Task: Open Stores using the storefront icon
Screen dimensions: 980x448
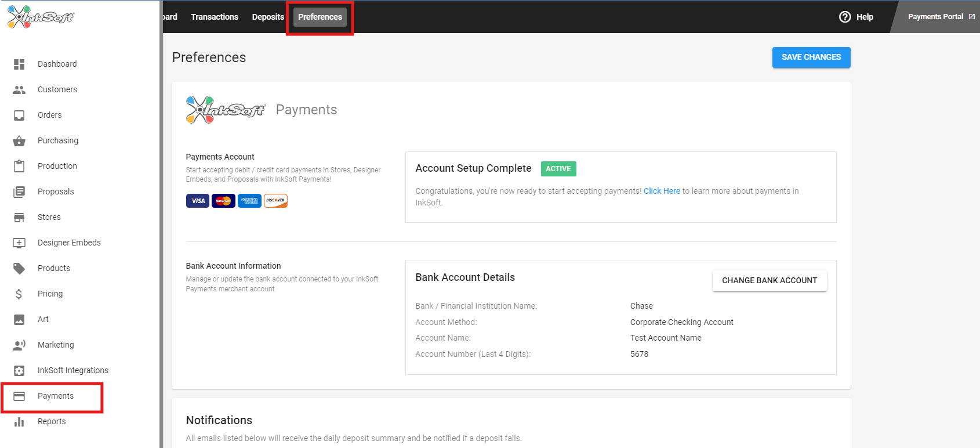Action: 19,218
